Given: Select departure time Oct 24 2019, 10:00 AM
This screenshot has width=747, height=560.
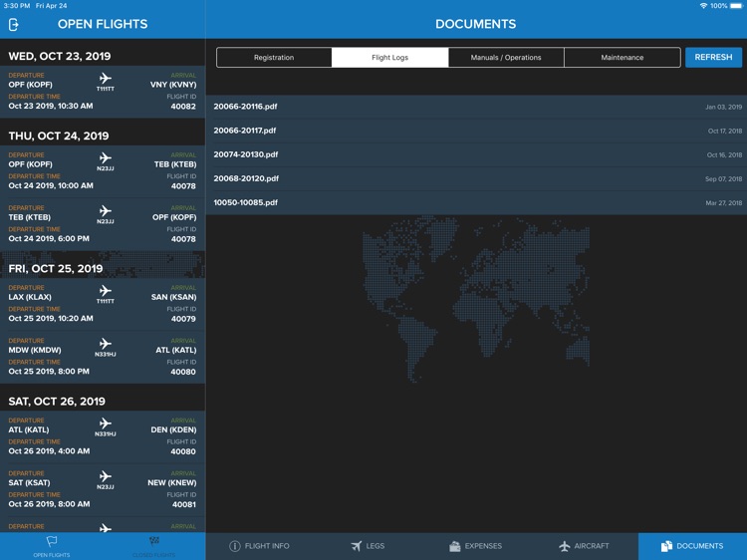Looking at the screenshot, I should [51, 185].
